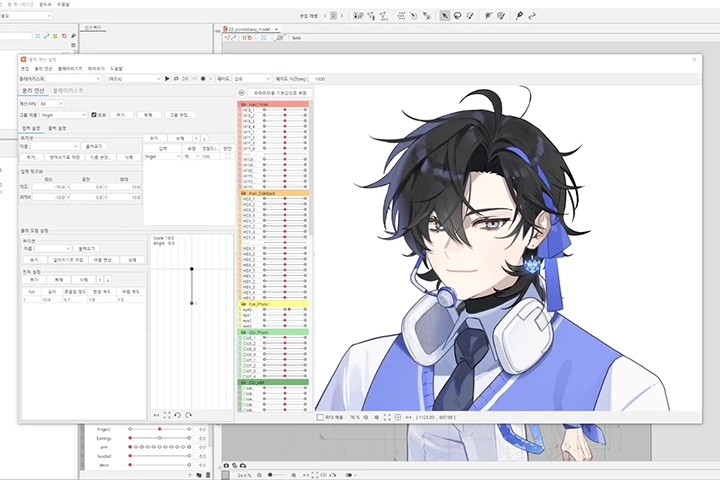The width and height of the screenshot is (720, 480).
Task: Move the pendulum row up
Action: click(x=100, y=280)
